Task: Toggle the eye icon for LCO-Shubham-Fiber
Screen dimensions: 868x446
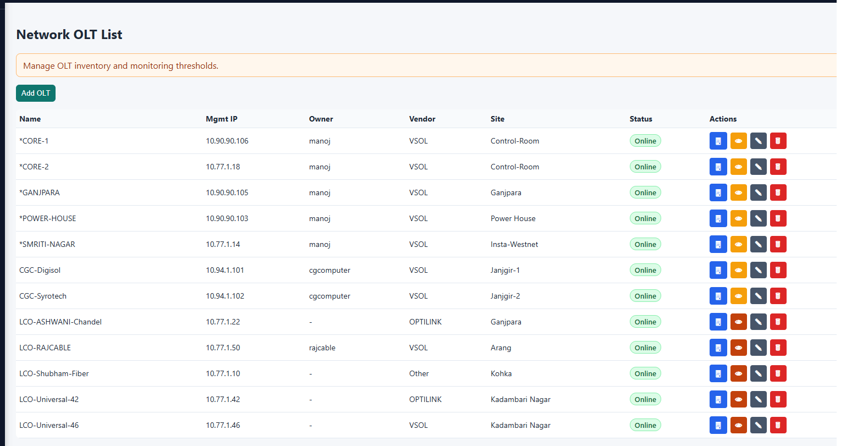Action: click(738, 373)
